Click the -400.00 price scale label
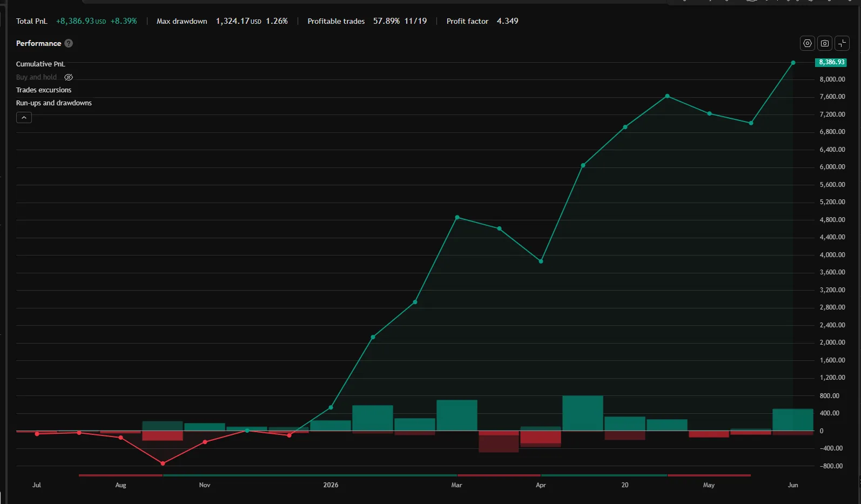Image resolution: width=861 pixels, height=504 pixels. tap(831, 448)
